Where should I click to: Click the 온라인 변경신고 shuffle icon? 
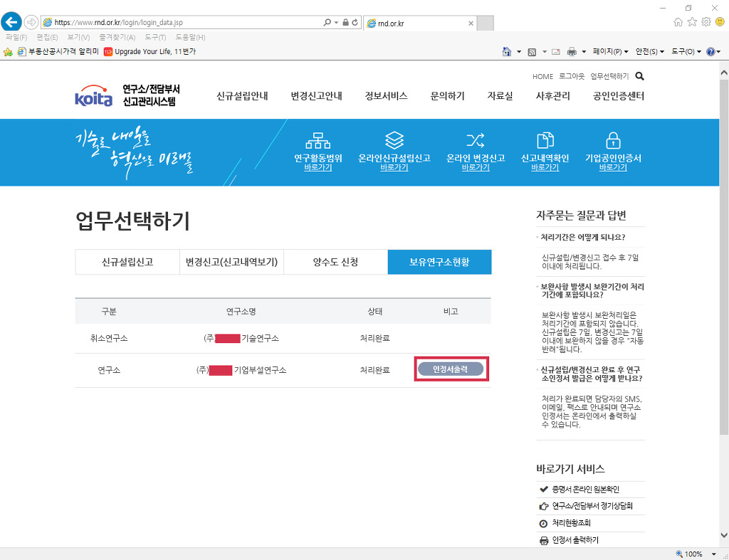(x=475, y=139)
